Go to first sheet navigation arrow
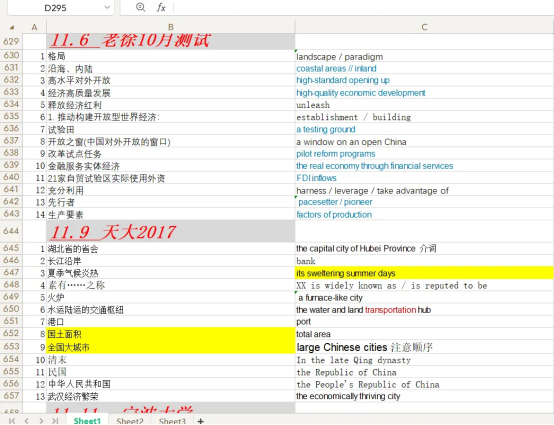Viewport: 554px width, 425px height. [x=12, y=420]
